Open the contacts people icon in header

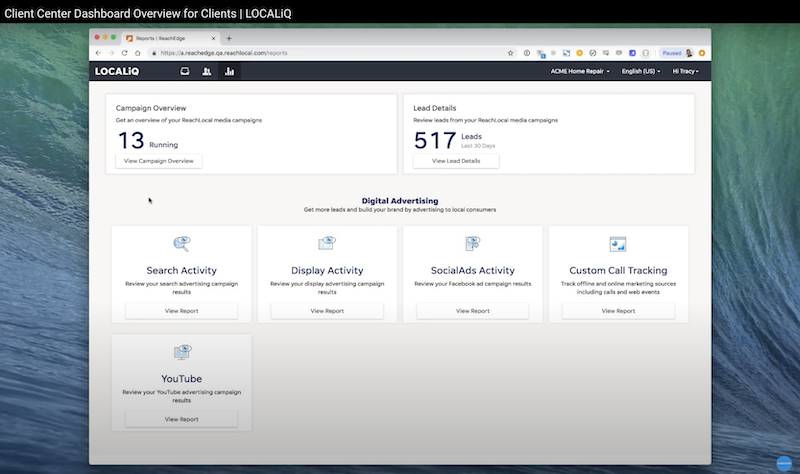207,71
